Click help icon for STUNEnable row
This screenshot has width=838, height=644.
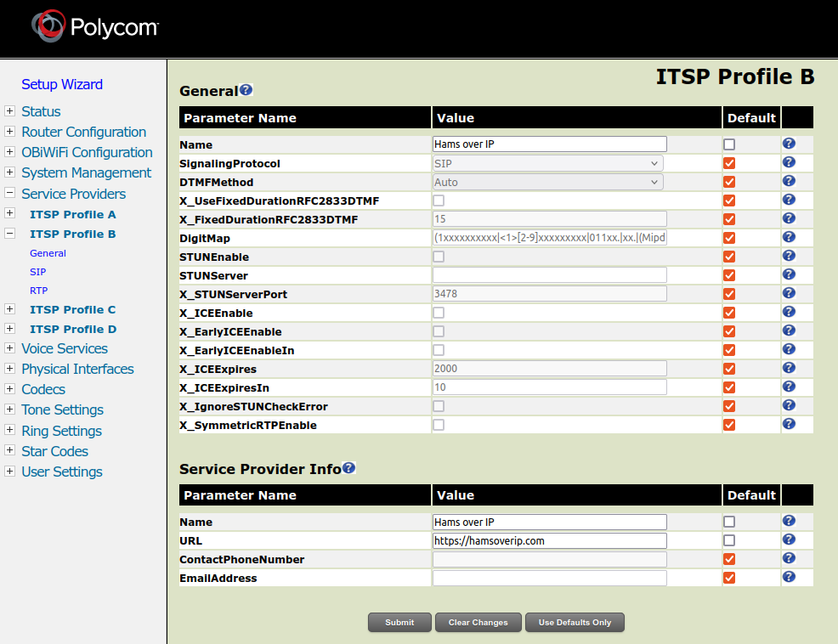[x=789, y=256]
